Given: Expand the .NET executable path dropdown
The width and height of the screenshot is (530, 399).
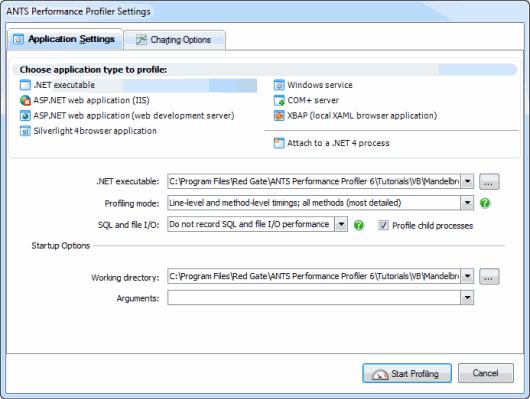Looking at the screenshot, I should 467,182.
